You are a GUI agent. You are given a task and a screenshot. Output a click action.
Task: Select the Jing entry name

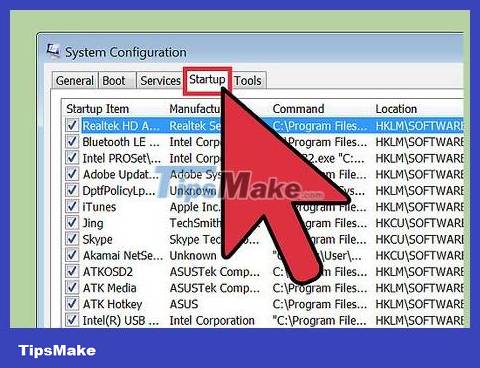tap(93, 223)
